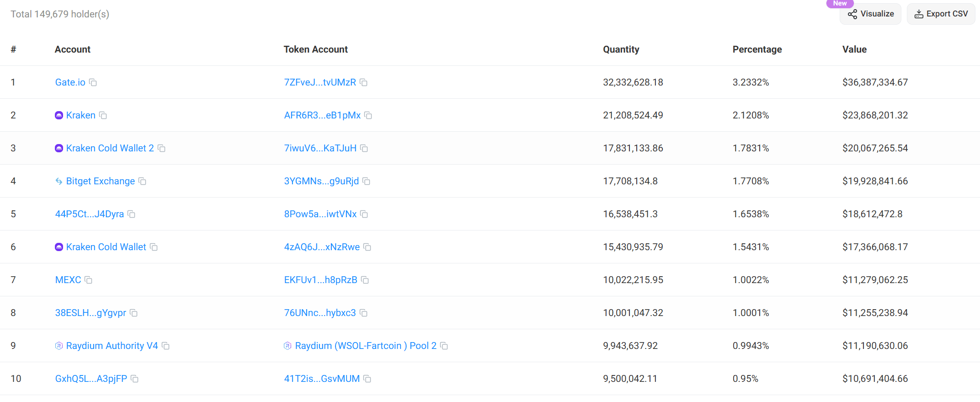Select the value $36,387,334.67
The image size is (980, 402).
pos(875,82)
